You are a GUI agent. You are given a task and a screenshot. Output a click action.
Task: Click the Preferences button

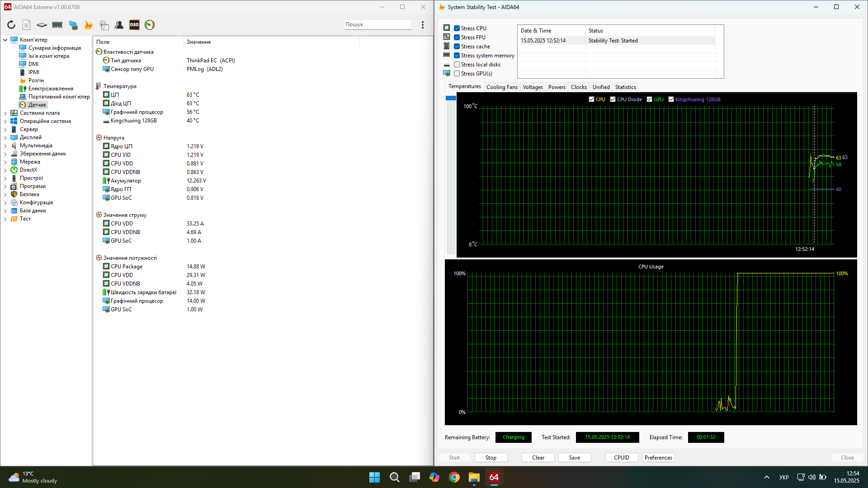click(x=658, y=458)
